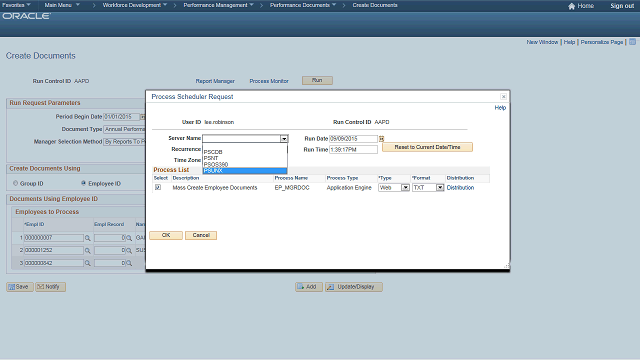Viewport: 640px width, 360px height.
Task: Click the Oracle logo
Action: pyautogui.click(x=27, y=16)
